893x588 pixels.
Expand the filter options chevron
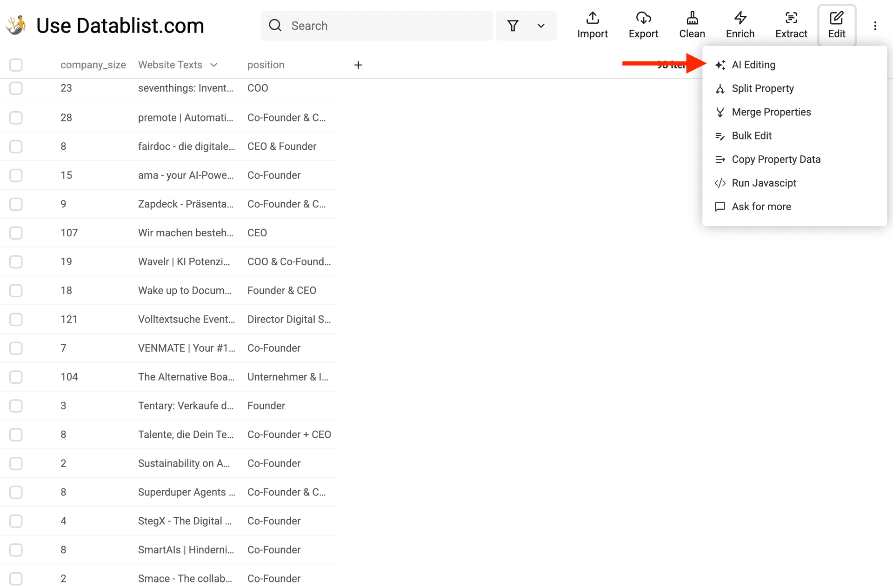point(540,26)
